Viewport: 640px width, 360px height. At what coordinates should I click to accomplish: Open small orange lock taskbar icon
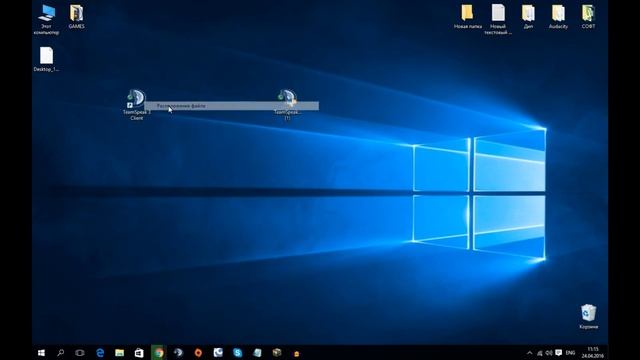click(296, 353)
